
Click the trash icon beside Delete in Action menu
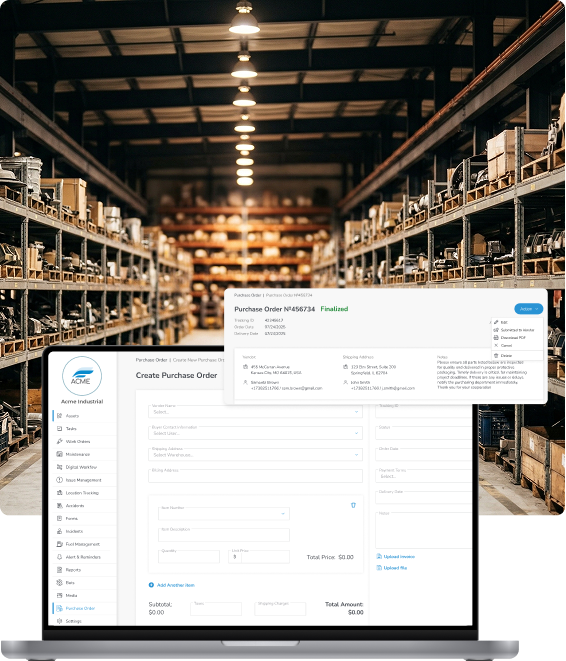click(496, 355)
